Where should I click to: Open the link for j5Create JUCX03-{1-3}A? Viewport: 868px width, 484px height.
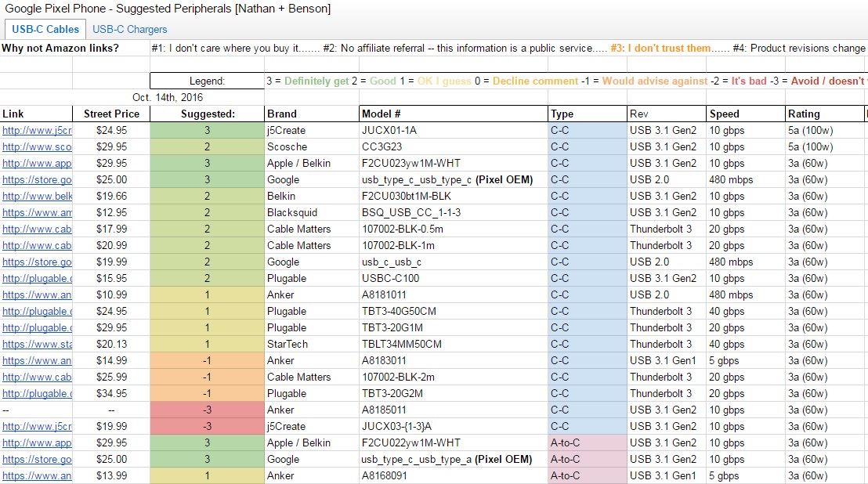point(37,427)
